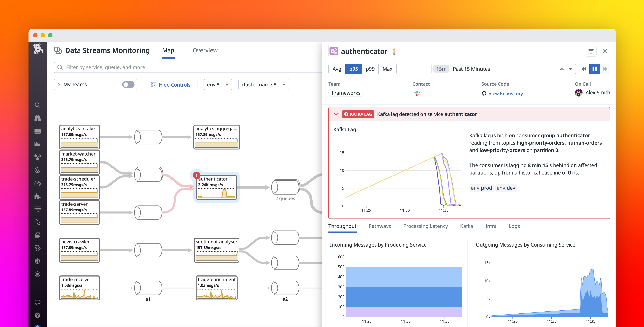This screenshot has width=644, height=327.
Task: Open the env:* filter dropdown
Action: (x=217, y=85)
